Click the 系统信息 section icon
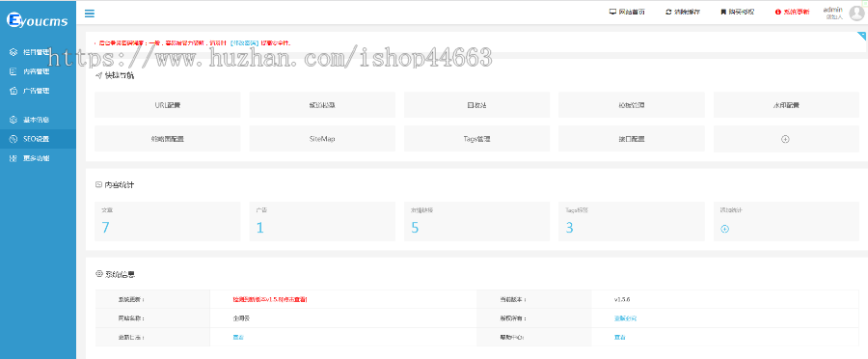 99,273
